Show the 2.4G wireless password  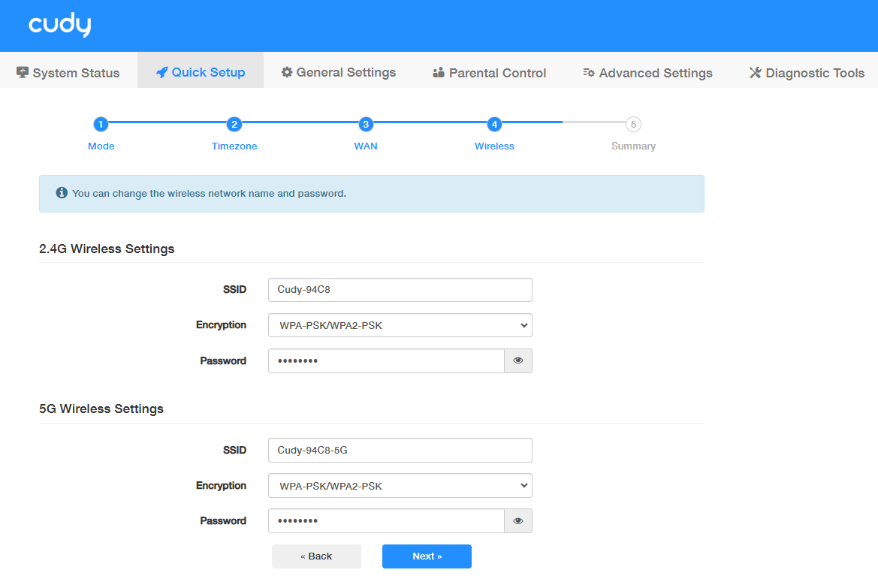(x=517, y=361)
